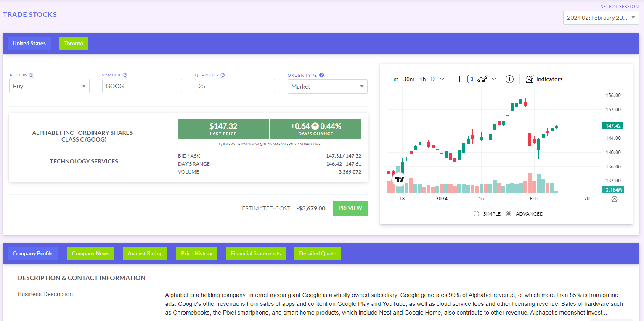Click the TRADE STOCKS page heading
644x321 pixels.
tap(30, 14)
